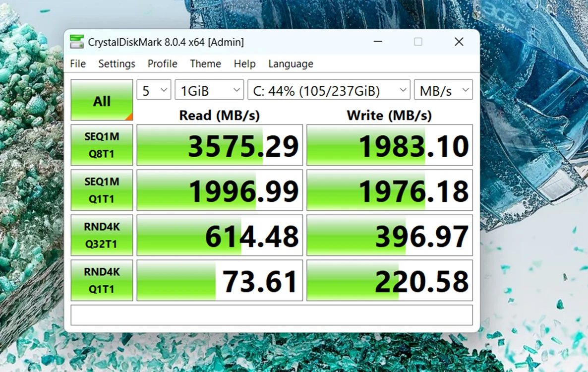Image resolution: width=588 pixels, height=372 pixels.
Task: Click the 396.97 write result
Action: point(390,235)
